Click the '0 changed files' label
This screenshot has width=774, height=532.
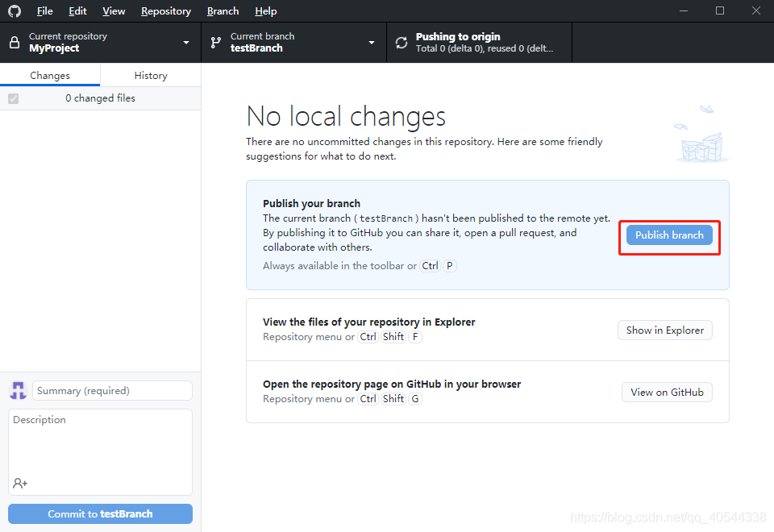coord(100,98)
